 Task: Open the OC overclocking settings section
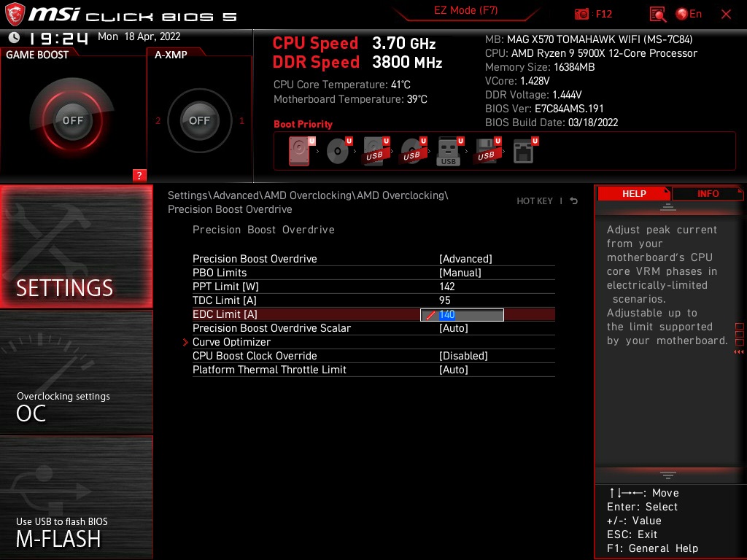tap(76, 372)
